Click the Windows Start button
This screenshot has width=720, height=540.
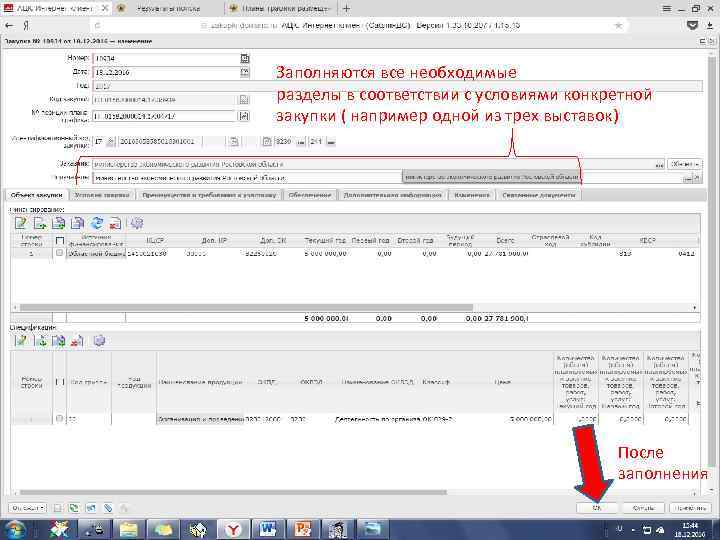(x=17, y=529)
